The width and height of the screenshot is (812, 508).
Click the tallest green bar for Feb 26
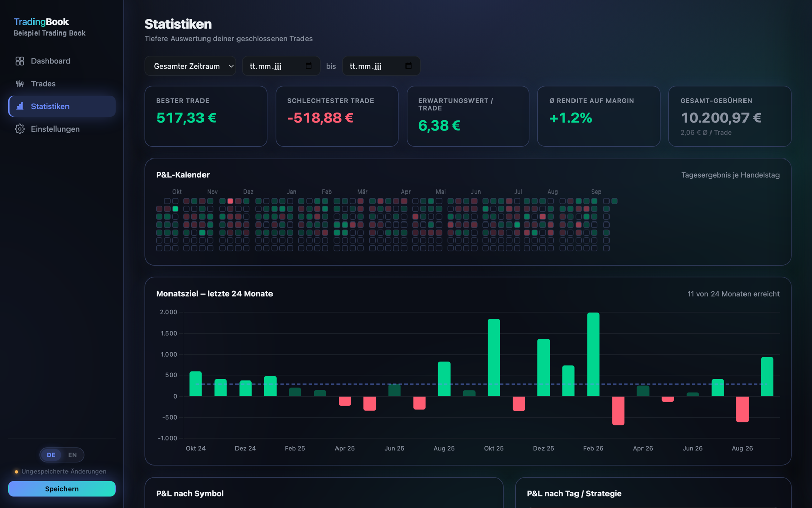point(593,355)
